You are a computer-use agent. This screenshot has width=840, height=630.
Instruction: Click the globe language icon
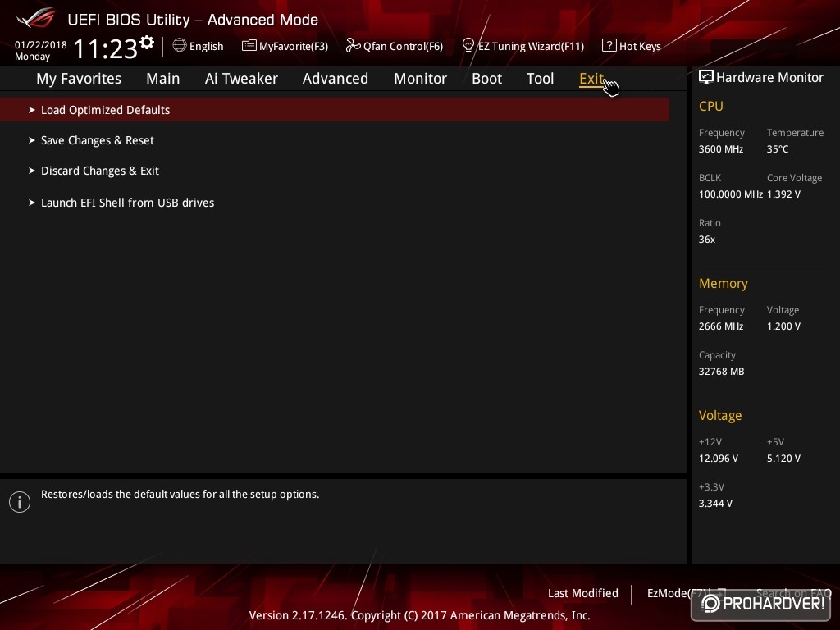click(180, 45)
